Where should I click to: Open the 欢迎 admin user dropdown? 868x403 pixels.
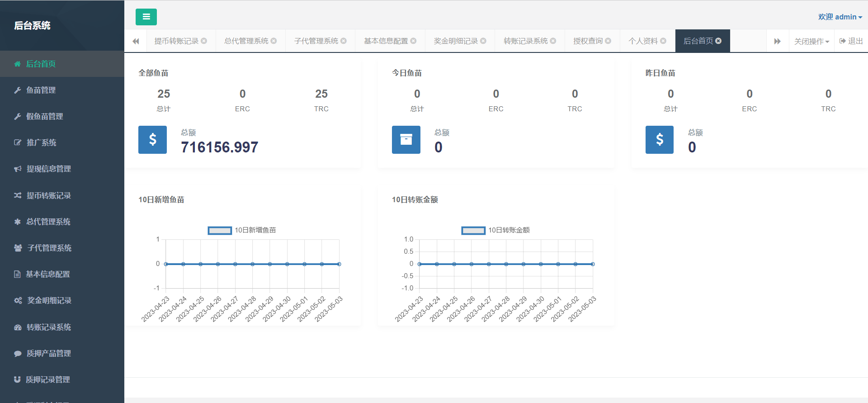click(x=840, y=17)
